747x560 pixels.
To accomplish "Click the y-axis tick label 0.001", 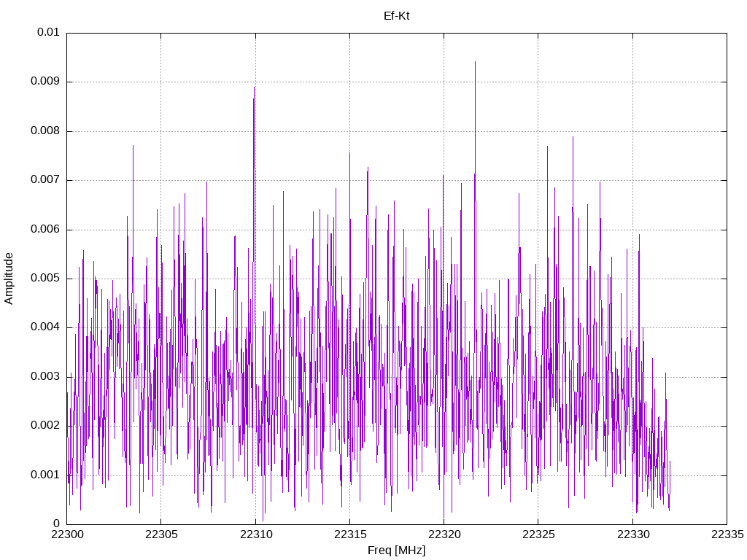I will tap(45, 475).
